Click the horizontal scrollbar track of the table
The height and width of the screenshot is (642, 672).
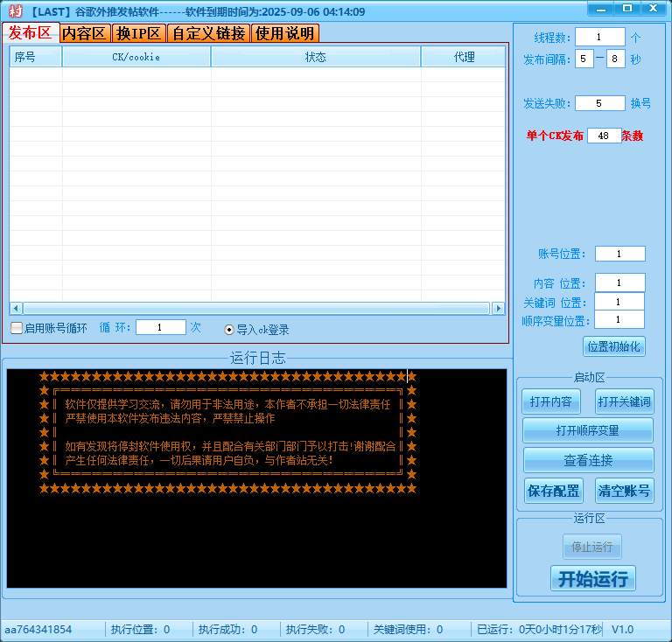pos(256,309)
